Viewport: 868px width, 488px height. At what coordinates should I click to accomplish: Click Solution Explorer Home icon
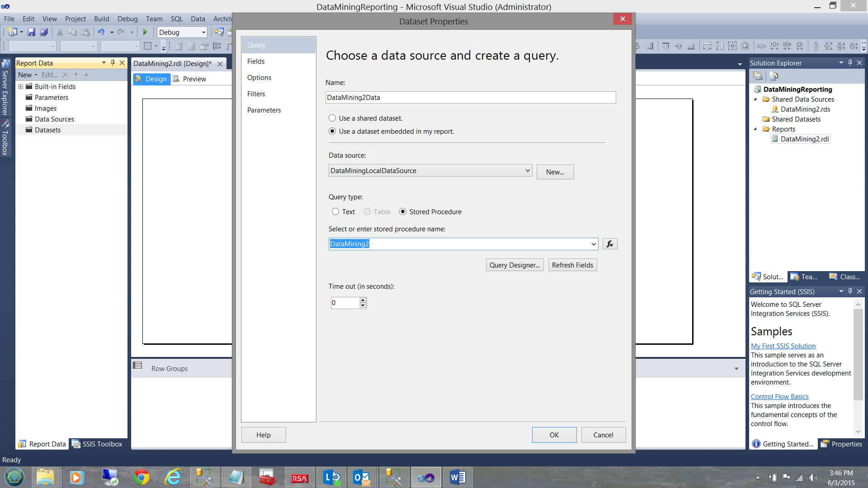[x=758, y=76]
